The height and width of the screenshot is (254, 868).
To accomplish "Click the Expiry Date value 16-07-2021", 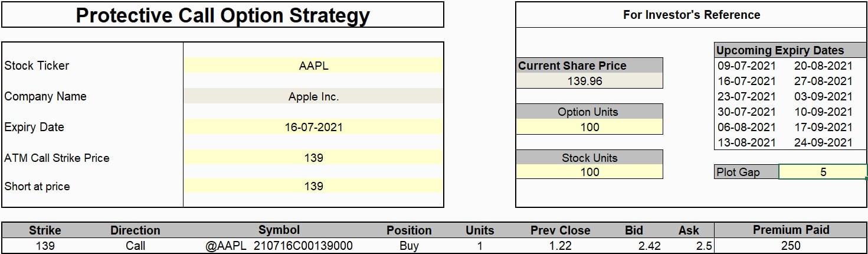I will point(313,127).
